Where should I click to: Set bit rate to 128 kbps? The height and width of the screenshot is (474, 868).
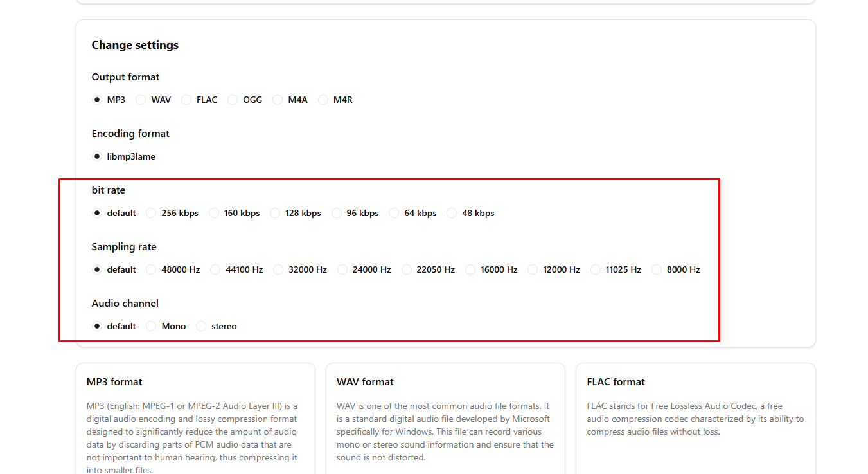coord(274,213)
